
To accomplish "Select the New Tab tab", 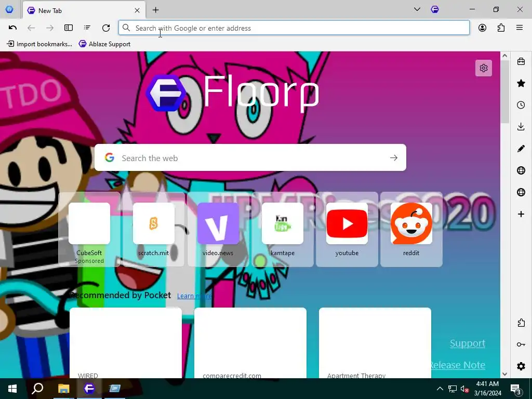I will pyautogui.click(x=84, y=10).
